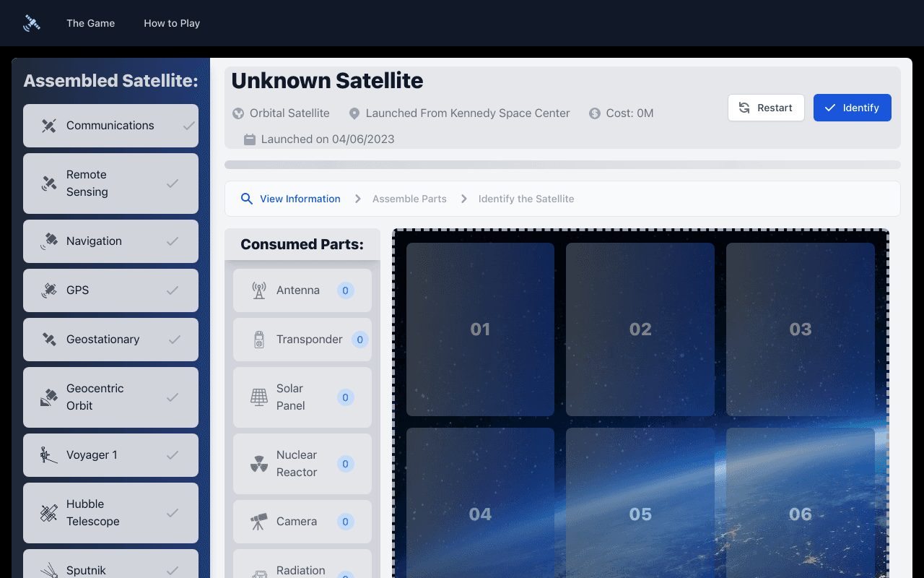
Task: Click the progress bar under the header
Action: tap(563, 164)
